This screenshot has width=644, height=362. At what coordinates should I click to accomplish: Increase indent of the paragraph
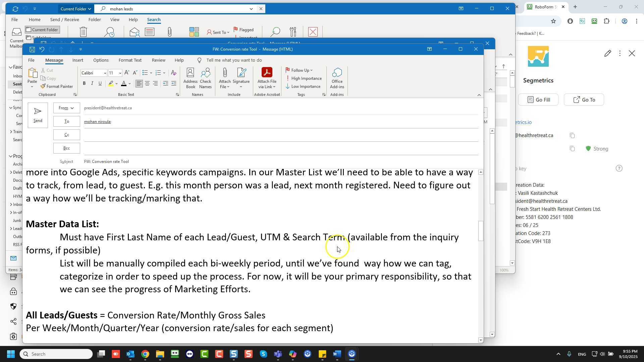[174, 83]
